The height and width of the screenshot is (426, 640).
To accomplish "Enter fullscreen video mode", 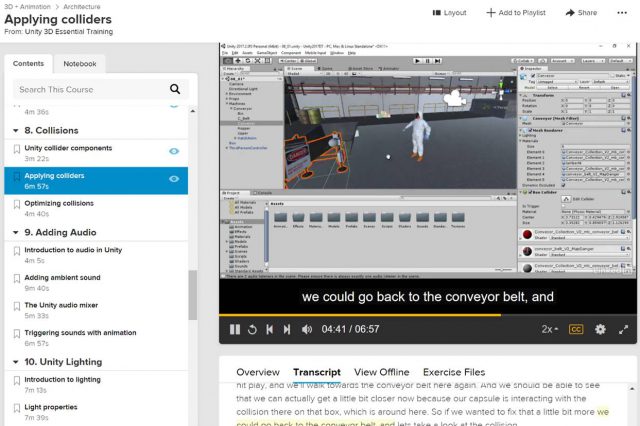I will 623,330.
